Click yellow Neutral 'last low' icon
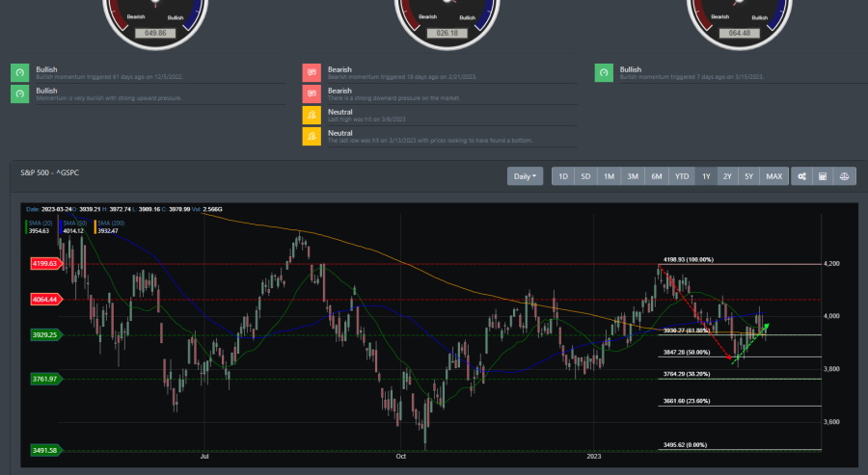The width and height of the screenshot is (868, 475). pyautogui.click(x=312, y=137)
